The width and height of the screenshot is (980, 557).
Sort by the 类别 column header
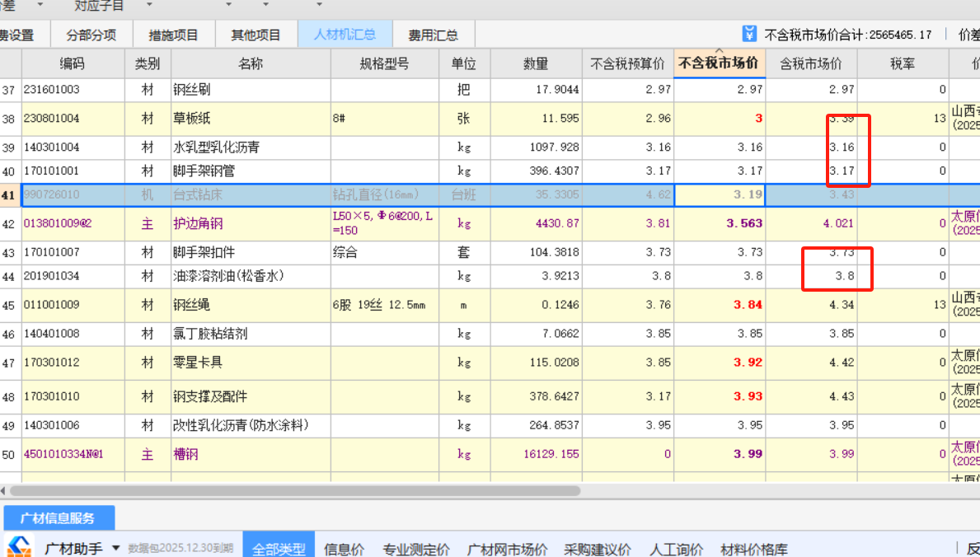click(x=148, y=63)
